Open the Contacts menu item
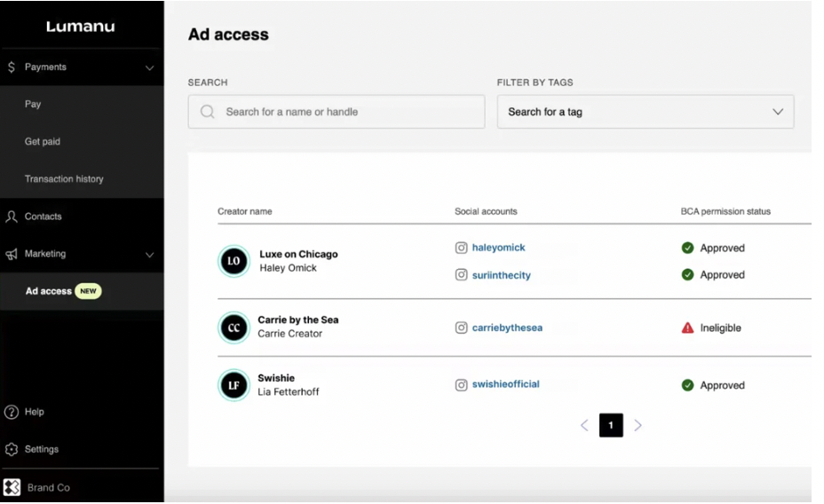The width and height of the screenshot is (824, 504). tap(43, 217)
